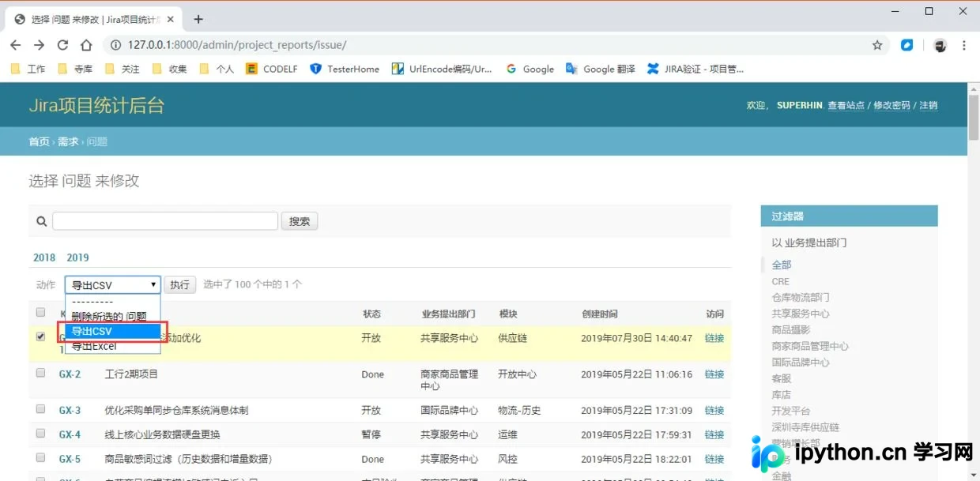This screenshot has height=481, width=980.
Task: Open the 动作 action dropdown
Action: click(x=113, y=285)
